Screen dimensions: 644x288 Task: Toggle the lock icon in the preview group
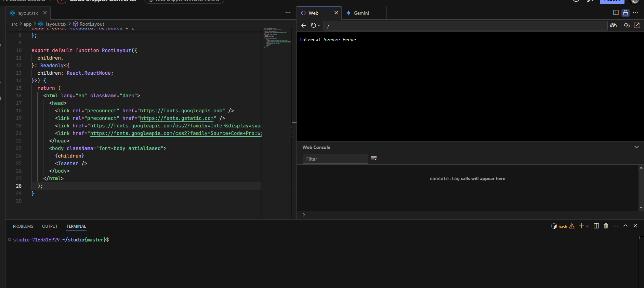click(x=626, y=13)
